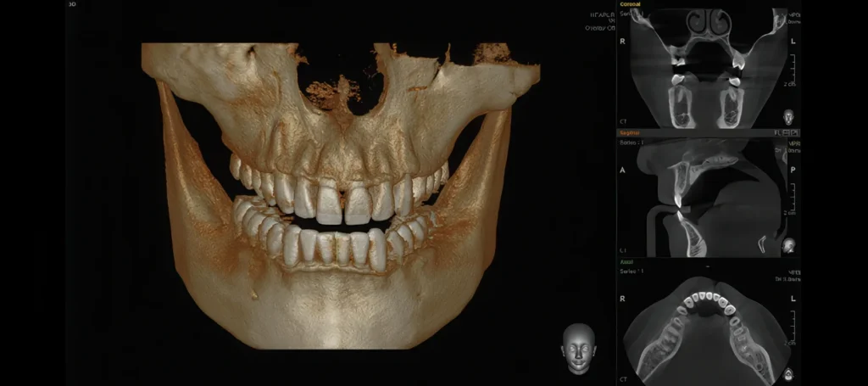Click the "CT" label in Coronal view
Viewport: 868px width, 386px height.
[x=623, y=121]
